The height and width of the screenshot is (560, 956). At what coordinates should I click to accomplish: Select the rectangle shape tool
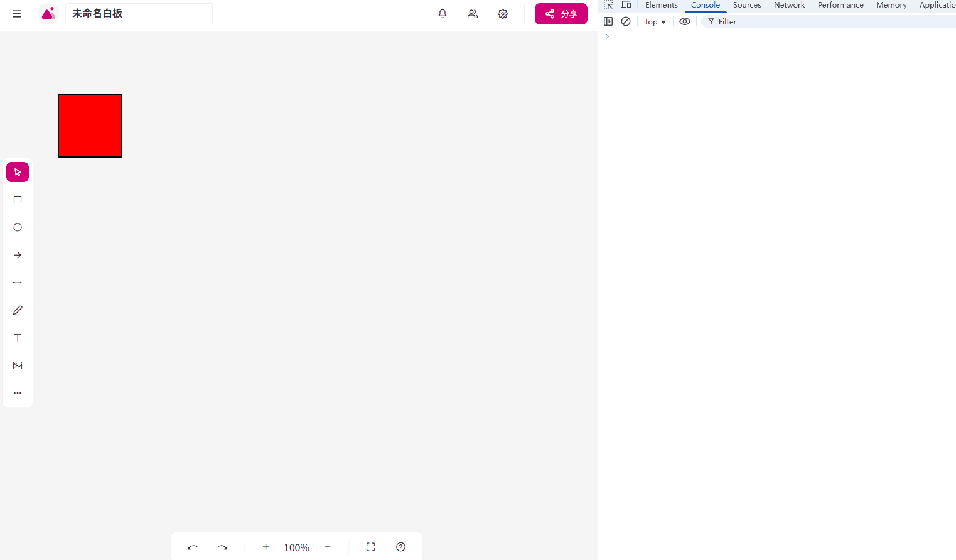18,200
